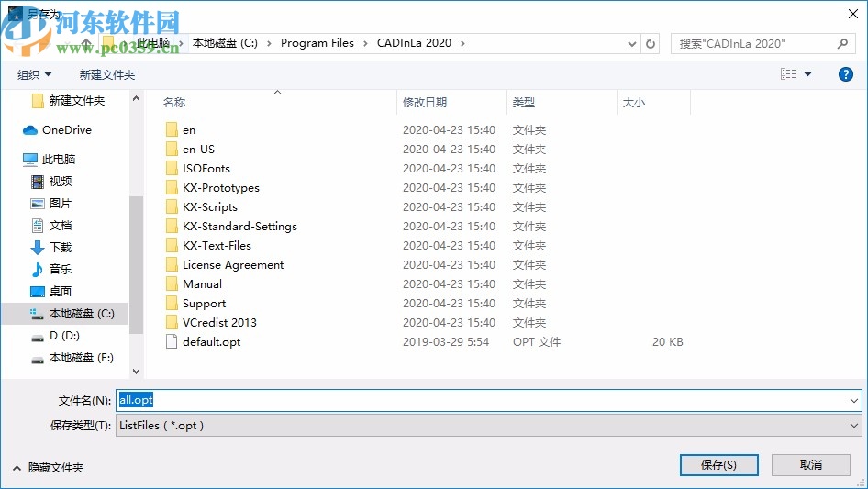
Task: Open the view options dropdown arrow
Action: click(807, 74)
